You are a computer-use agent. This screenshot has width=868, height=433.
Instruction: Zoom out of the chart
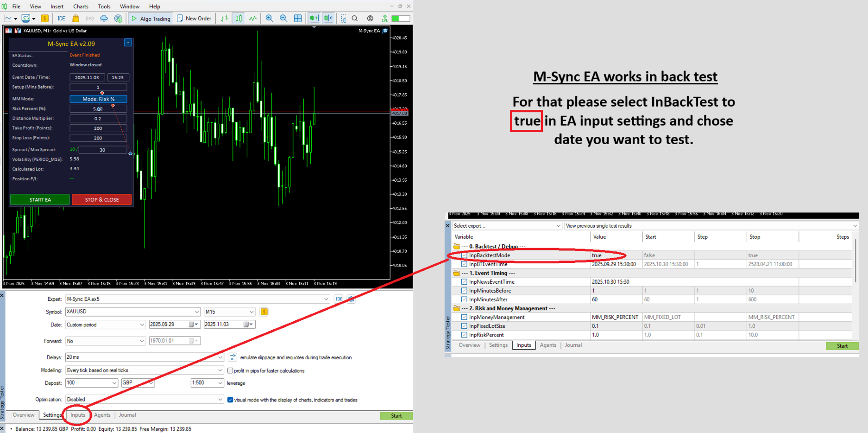[x=283, y=19]
